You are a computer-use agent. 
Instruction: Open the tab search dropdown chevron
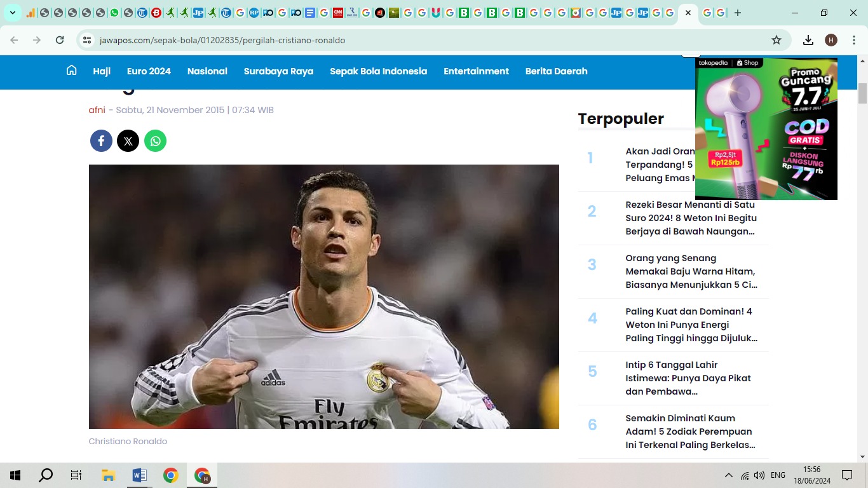point(13,13)
